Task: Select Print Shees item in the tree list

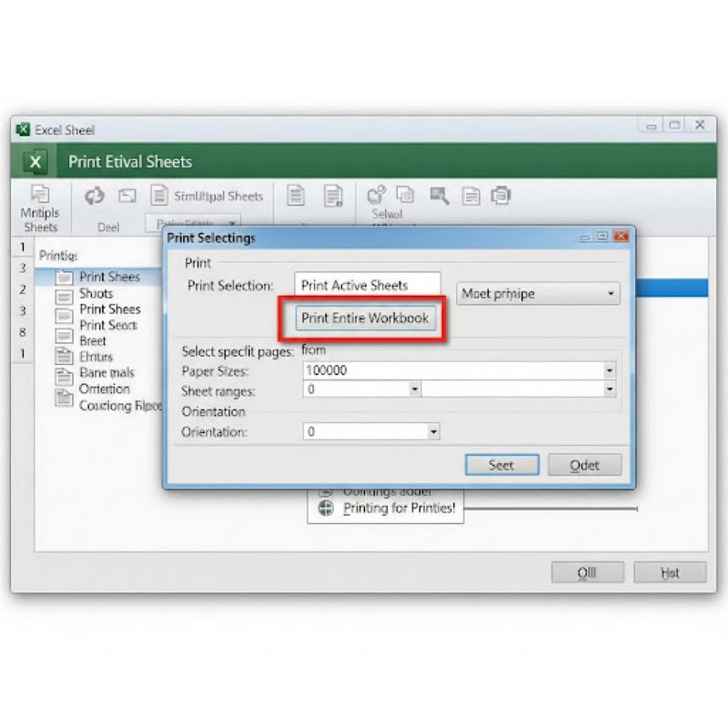Action: (x=109, y=277)
